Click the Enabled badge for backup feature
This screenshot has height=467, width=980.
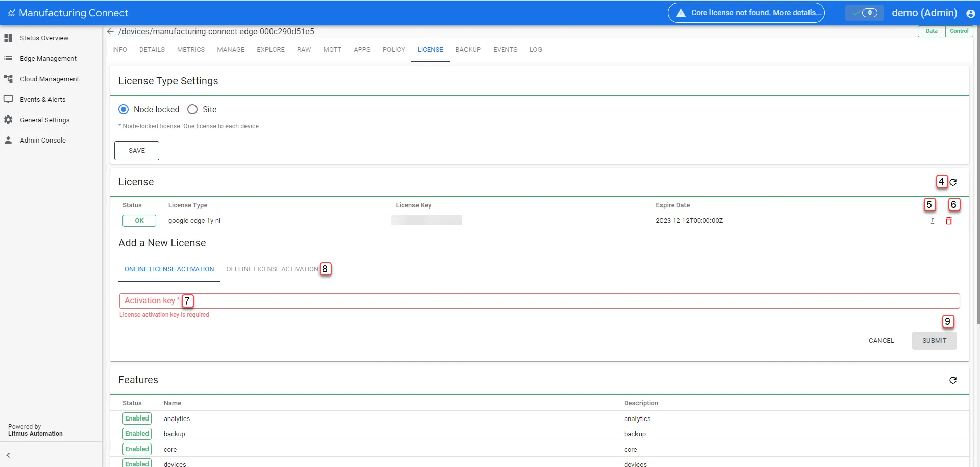137,434
